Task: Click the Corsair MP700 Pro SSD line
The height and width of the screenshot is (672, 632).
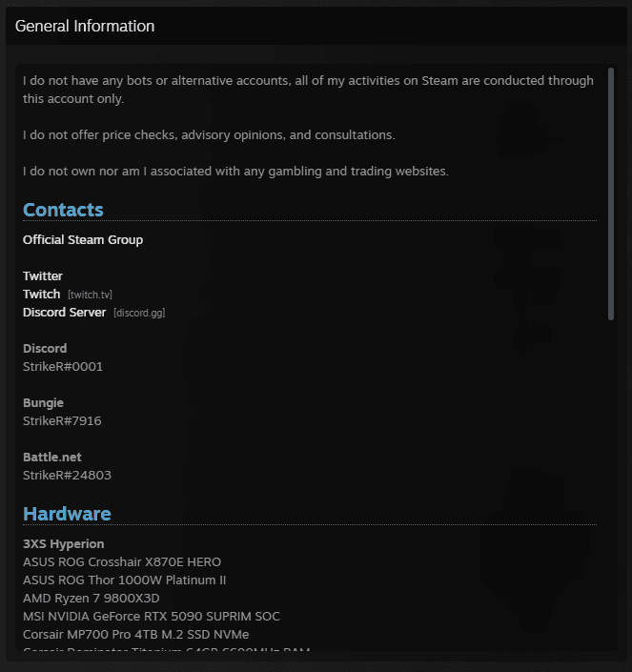Action: pos(136,635)
